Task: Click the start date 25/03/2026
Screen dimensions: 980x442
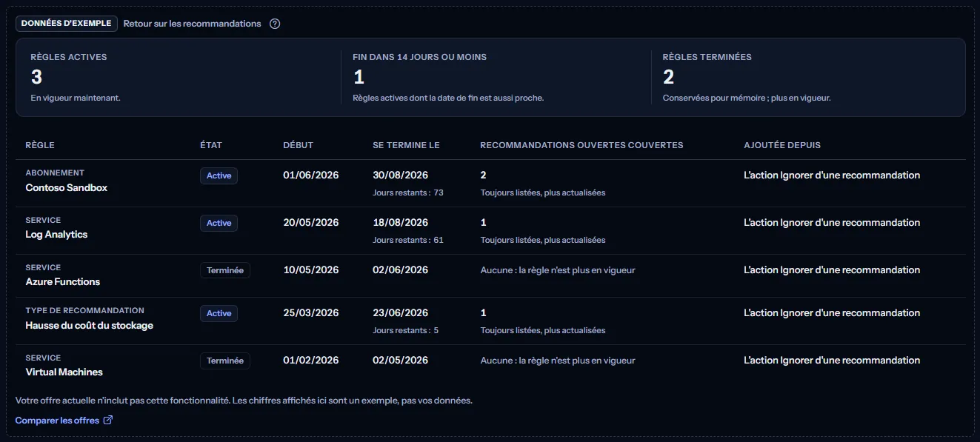Action: pos(311,313)
